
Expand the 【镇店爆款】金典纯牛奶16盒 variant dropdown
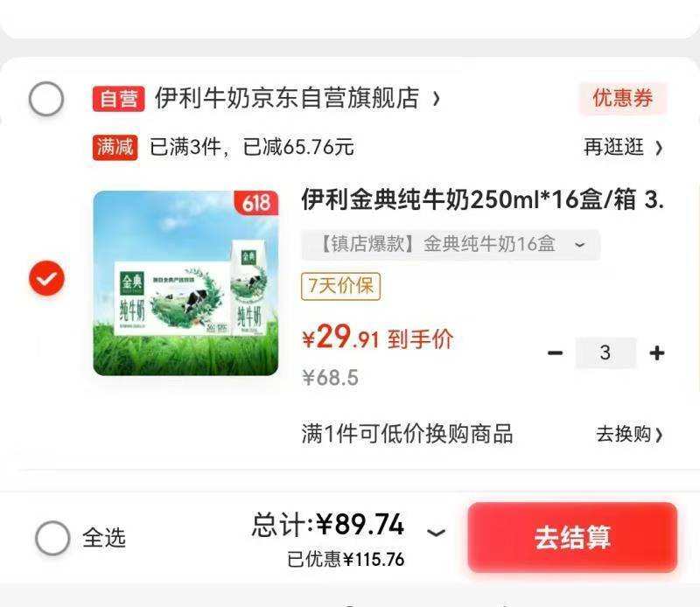(x=451, y=244)
